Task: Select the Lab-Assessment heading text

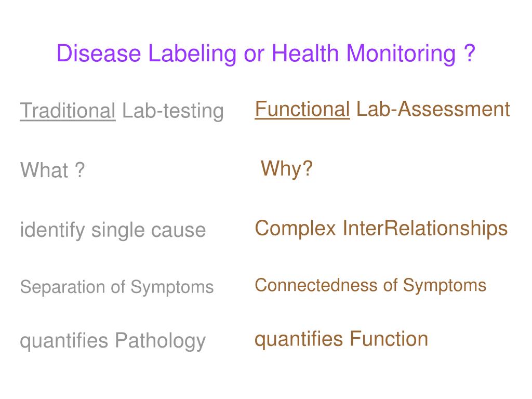Action: tap(433, 109)
